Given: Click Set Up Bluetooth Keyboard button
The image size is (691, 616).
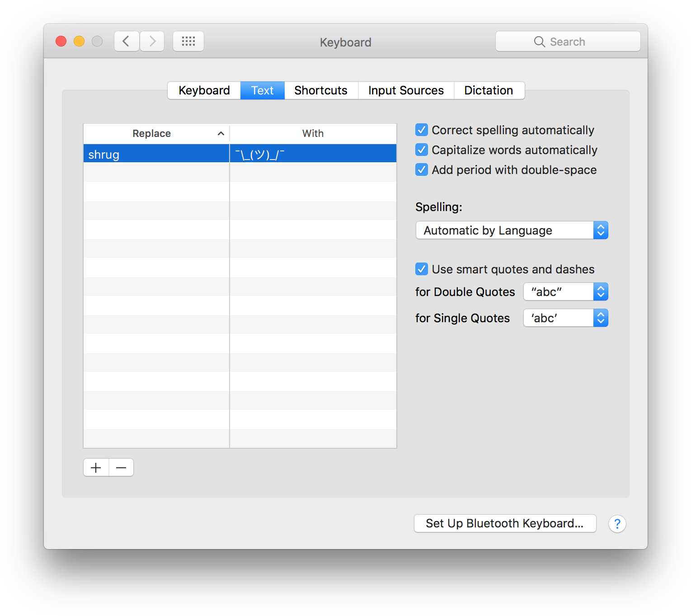Looking at the screenshot, I should [505, 523].
